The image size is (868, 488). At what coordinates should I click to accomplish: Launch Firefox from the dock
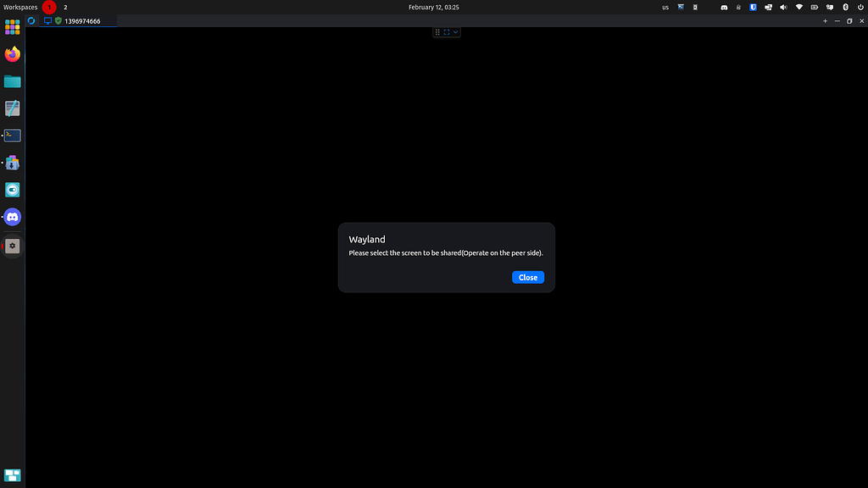click(12, 54)
